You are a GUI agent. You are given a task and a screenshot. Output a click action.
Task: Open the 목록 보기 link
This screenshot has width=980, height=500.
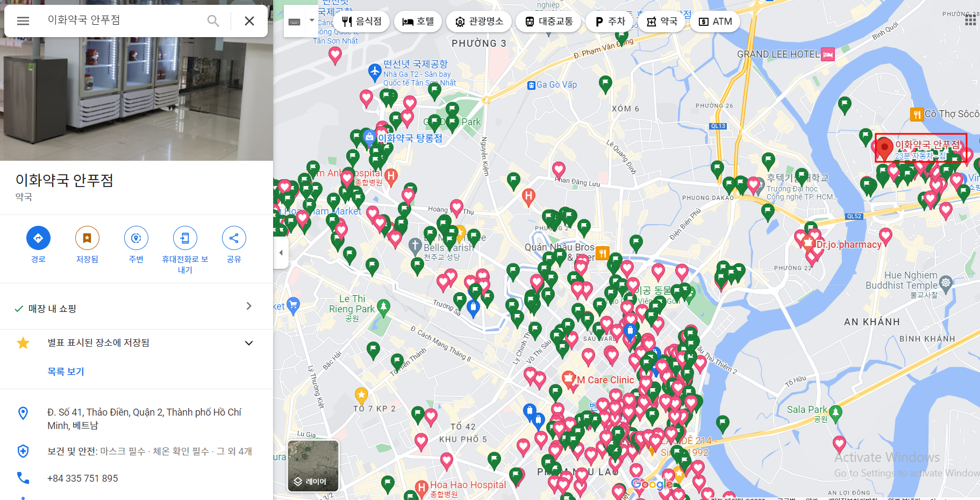click(x=66, y=372)
